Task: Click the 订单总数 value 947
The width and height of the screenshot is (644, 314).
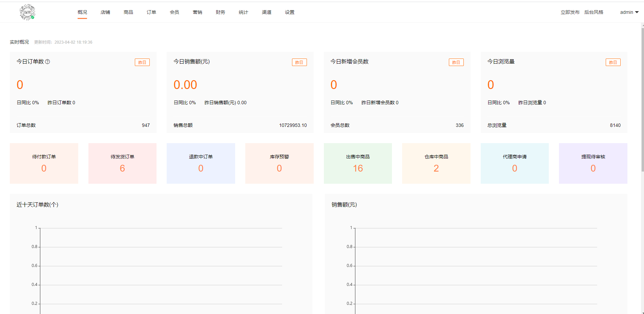Action: pyautogui.click(x=146, y=125)
